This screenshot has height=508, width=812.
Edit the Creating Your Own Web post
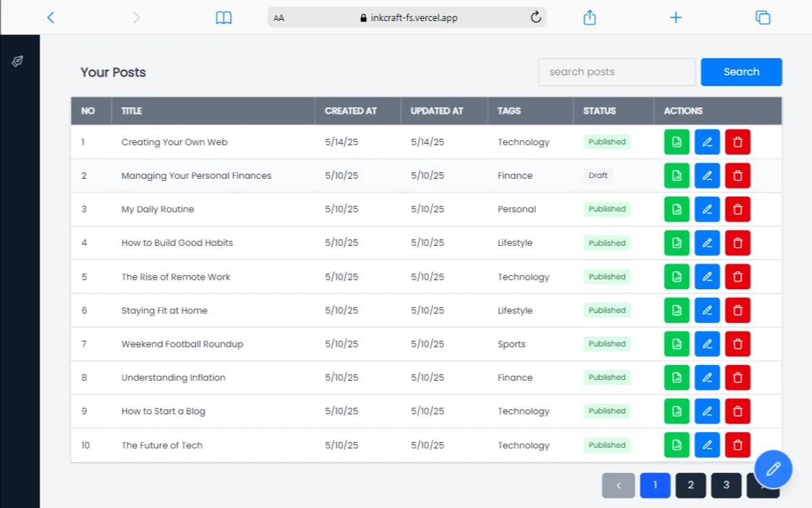click(707, 142)
